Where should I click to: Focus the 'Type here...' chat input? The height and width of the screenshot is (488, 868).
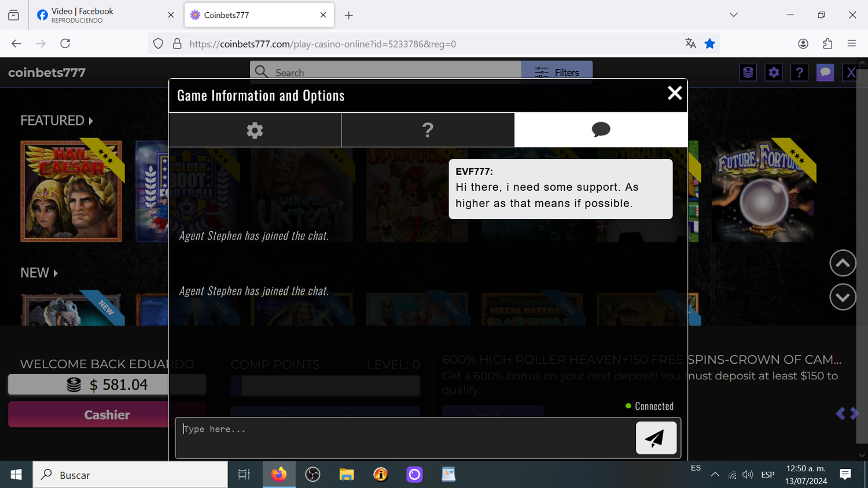405,438
